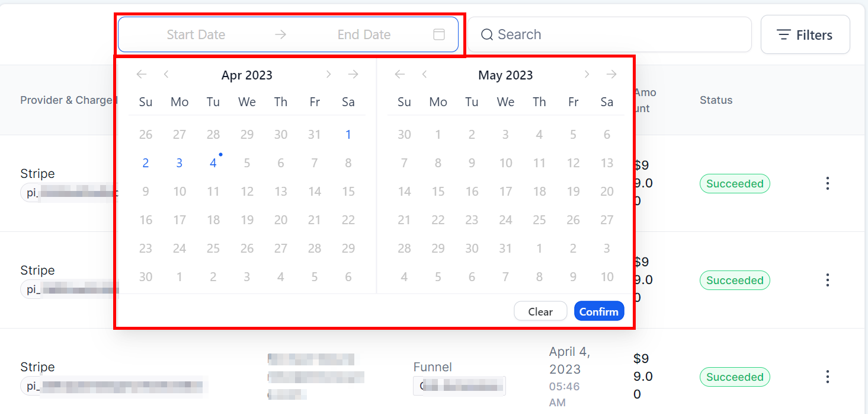The width and height of the screenshot is (868, 414).
Task: Open actions menu for second Stripe transaction
Action: [x=828, y=280]
